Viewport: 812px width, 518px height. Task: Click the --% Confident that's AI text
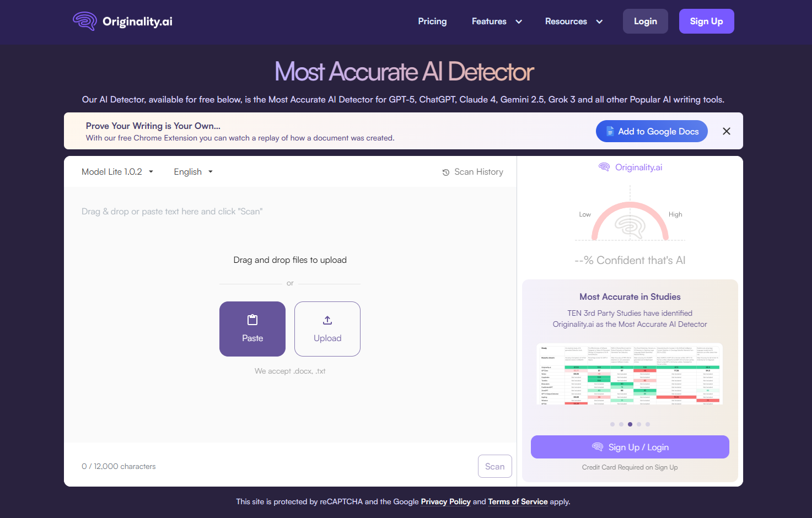point(630,260)
